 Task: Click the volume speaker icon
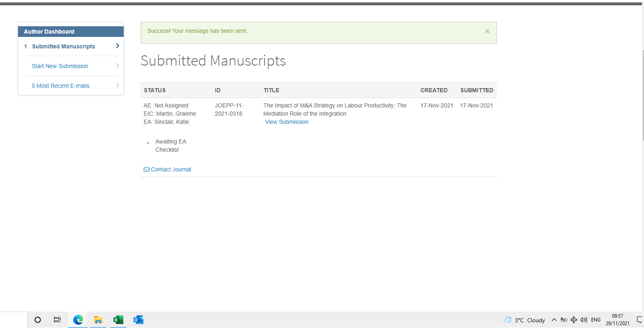click(584, 320)
